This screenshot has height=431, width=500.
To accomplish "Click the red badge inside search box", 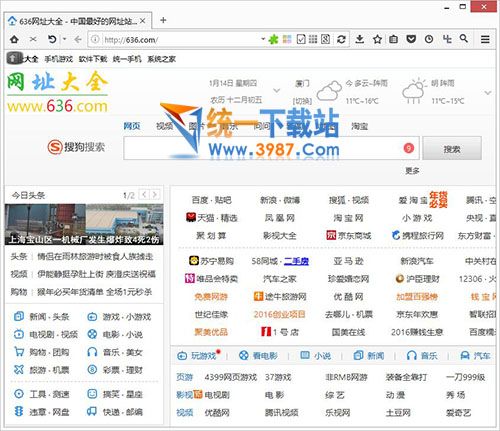I will 409,148.
